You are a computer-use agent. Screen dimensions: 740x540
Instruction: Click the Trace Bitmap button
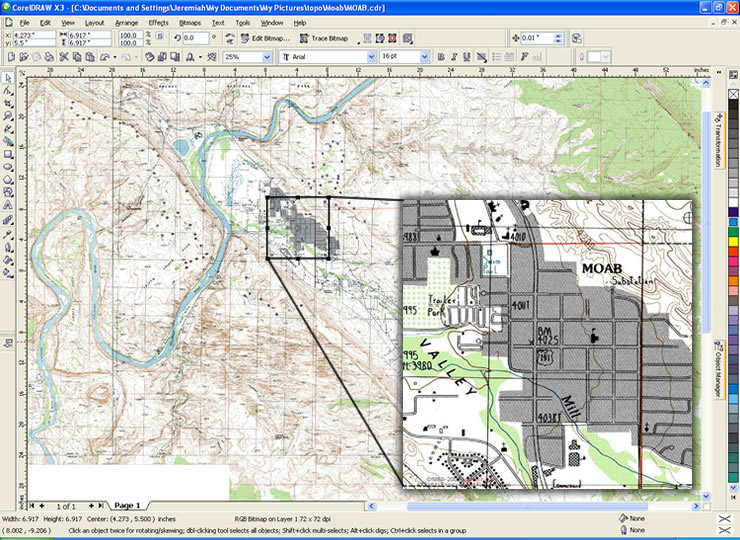325,38
